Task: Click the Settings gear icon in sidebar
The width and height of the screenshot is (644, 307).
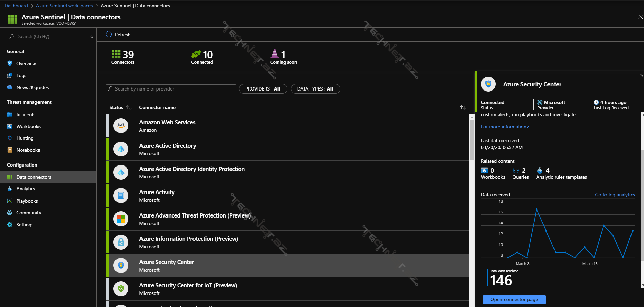Action: [x=10, y=225]
